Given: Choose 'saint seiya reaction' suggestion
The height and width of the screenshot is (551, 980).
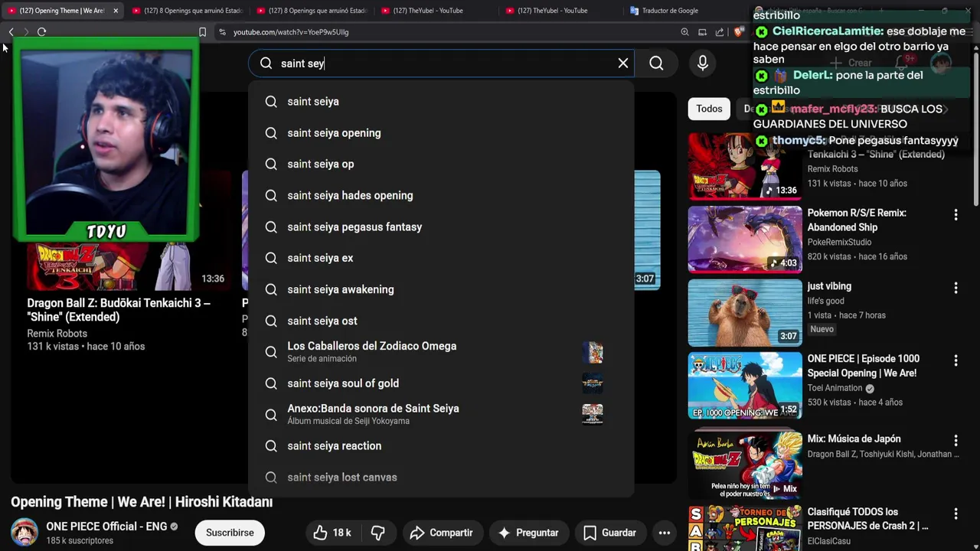Looking at the screenshot, I should [441, 446].
